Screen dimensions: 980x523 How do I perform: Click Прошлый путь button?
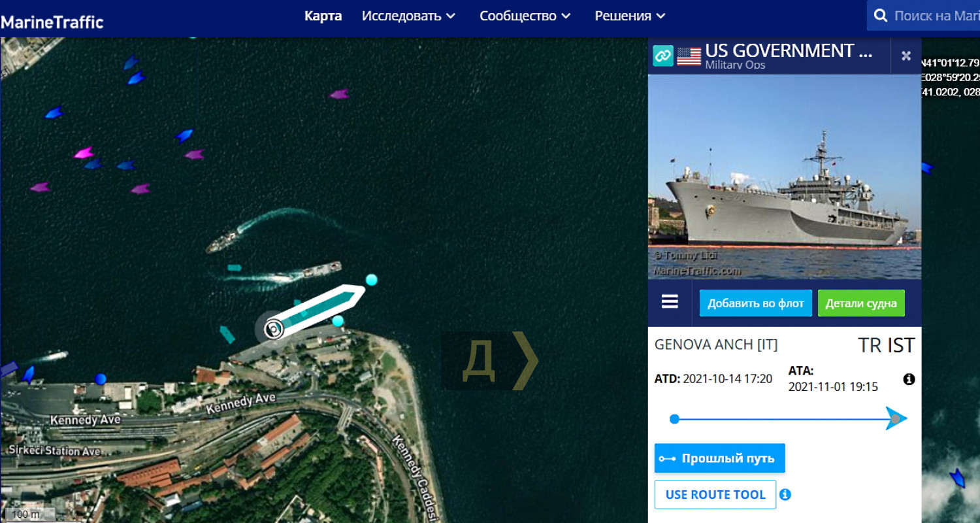pos(720,458)
